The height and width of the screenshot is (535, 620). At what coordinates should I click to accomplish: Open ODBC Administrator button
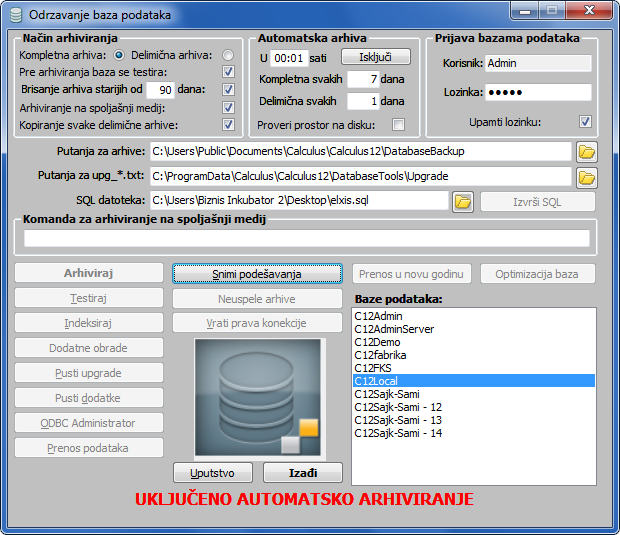(89, 423)
